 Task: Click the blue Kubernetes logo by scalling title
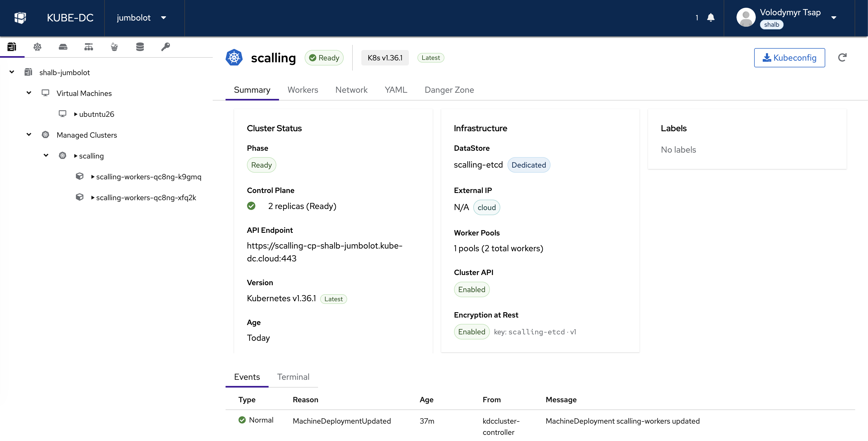point(234,58)
